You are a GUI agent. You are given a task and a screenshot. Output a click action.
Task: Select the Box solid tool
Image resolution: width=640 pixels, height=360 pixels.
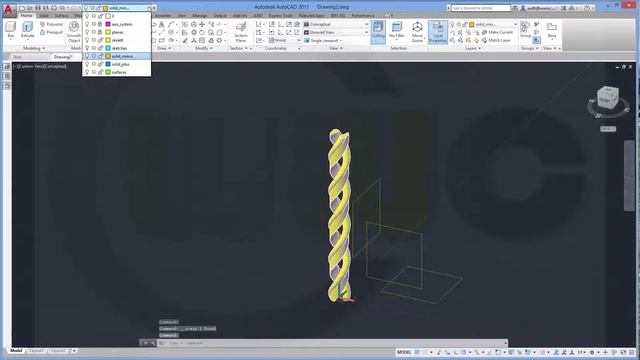[11, 30]
